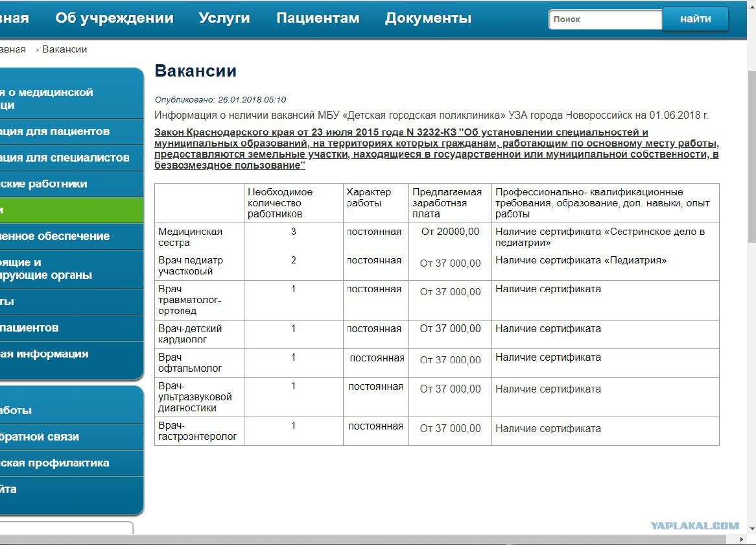Click the Медицинская сестра table cell
The height and width of the screenshot is (545, 756).
(x=199, y=237)
